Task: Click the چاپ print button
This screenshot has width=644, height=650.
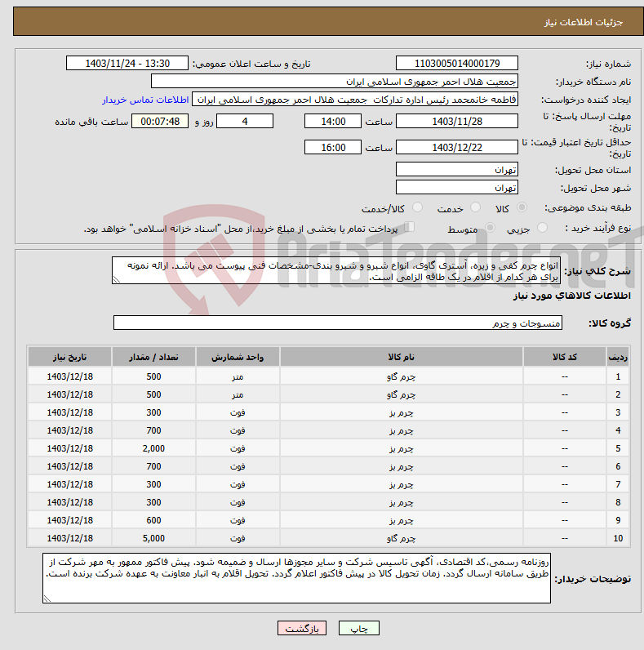Action: pos(359,628)
